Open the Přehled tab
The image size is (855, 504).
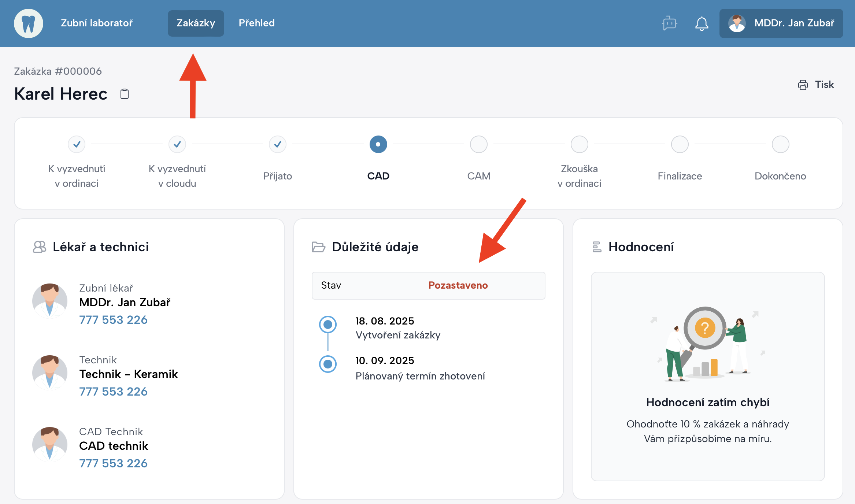click(256, 23)
